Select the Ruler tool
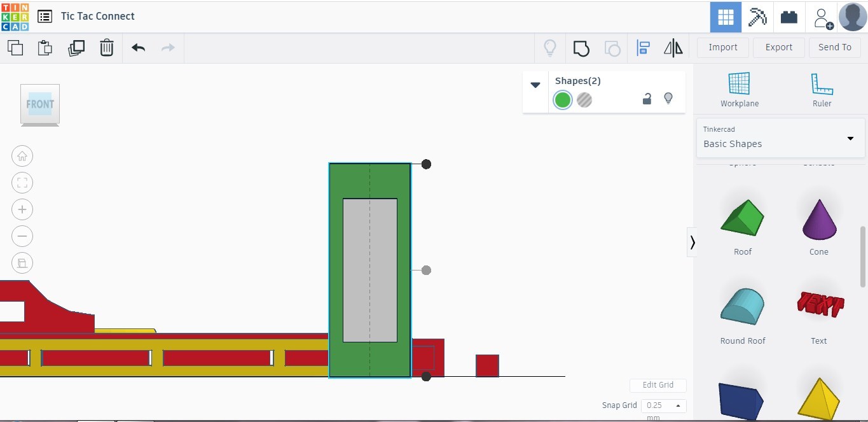The height and width of the screenshot is (422, 868). (x=822, y=90)
